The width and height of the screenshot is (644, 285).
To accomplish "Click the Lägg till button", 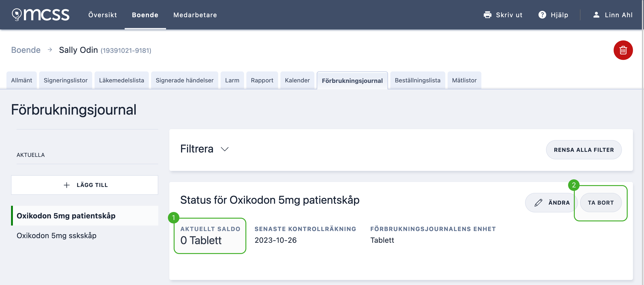I will [84, 185].
